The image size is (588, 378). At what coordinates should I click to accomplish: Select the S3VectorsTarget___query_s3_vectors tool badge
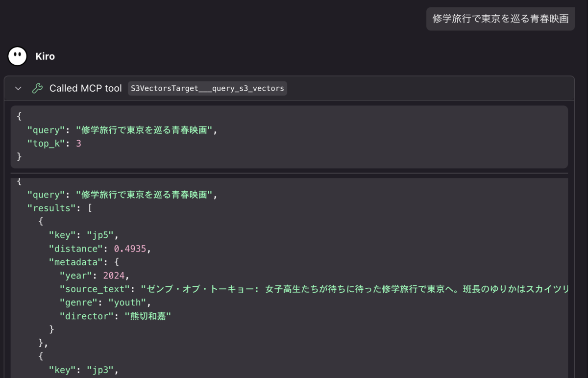coord(207,88)
